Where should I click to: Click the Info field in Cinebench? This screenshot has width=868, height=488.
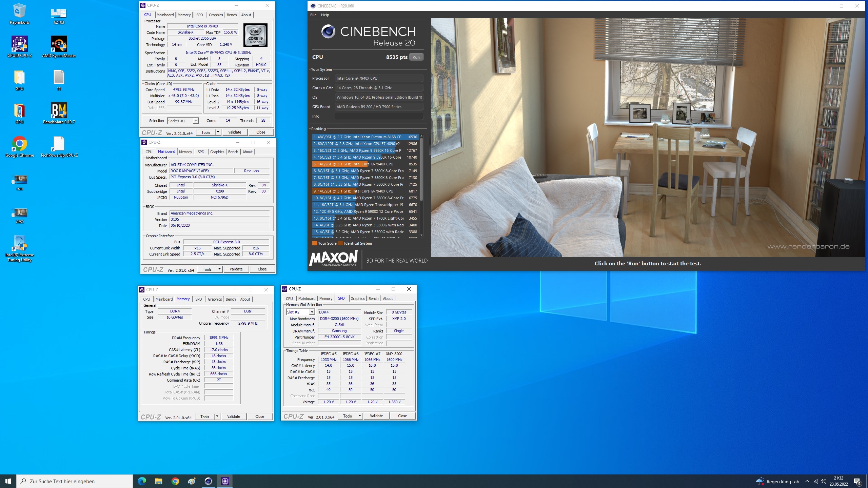(x=379, y=116)
